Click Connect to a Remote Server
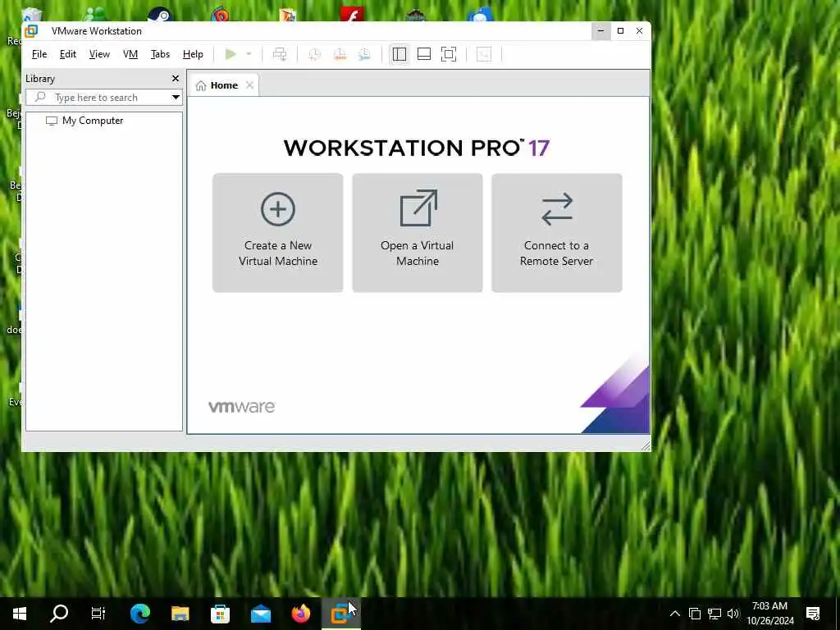 click(x=557, y=232)
